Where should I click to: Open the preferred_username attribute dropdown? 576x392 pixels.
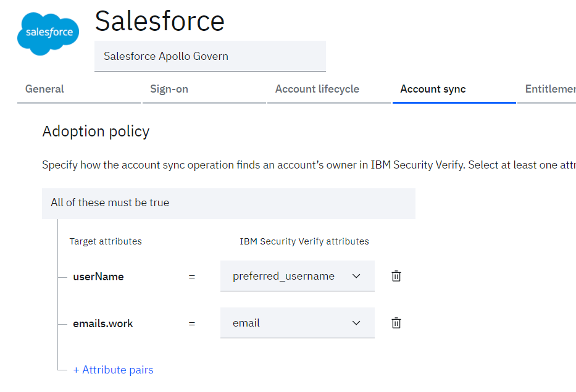297,276
